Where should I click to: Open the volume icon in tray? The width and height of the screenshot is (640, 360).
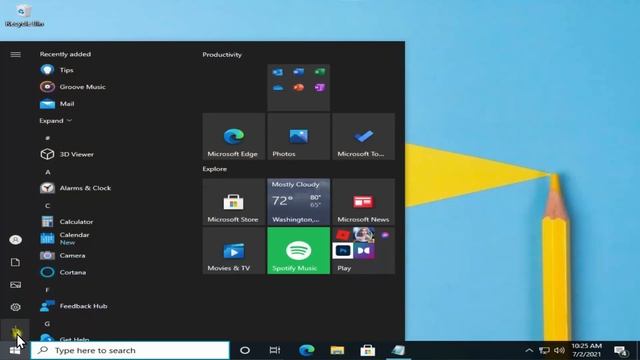click(x=560, y=350)
